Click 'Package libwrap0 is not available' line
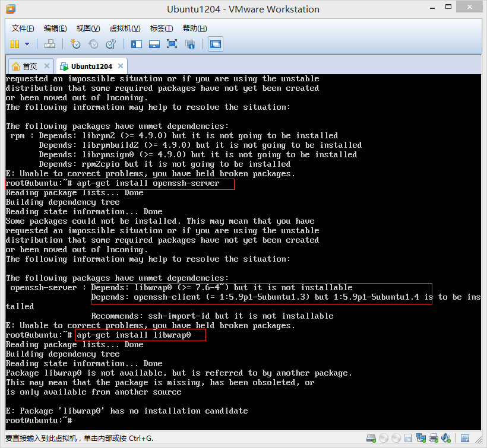The height and width of the screenshot is (448, 487). (x=179, y=373)
